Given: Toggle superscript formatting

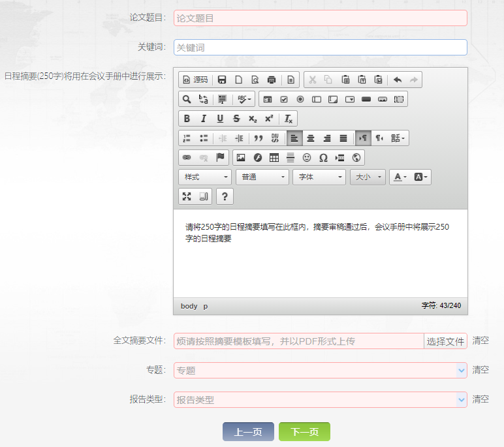Looking at the screenshot, I should pos(269,119).
